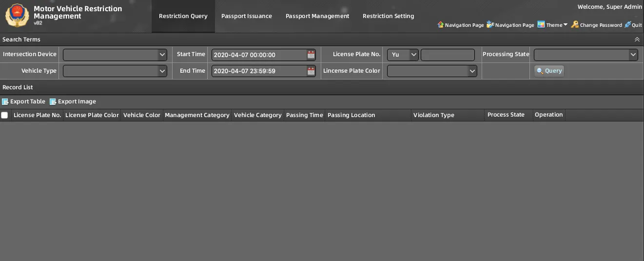Screen dimensions: 644x261
Task: Tick the select-all checkbox in the table header
Action: pyautogui.click(x=4, y=115)
